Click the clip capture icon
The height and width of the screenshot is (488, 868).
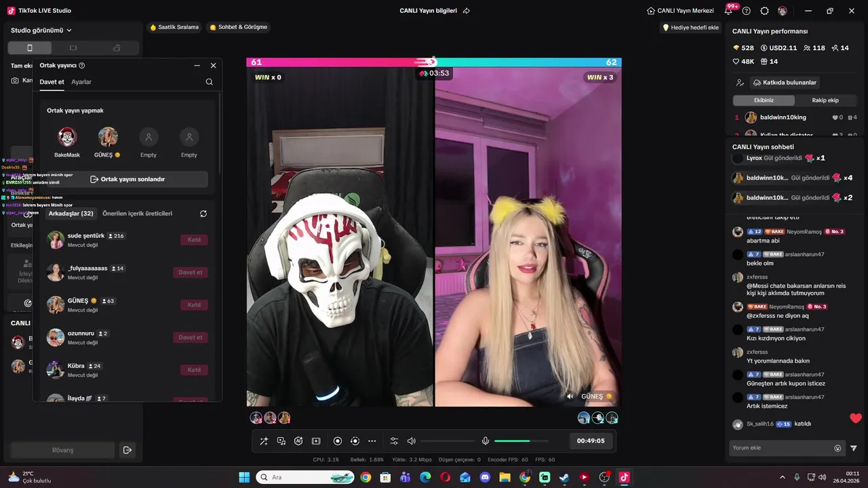[316, 441]
